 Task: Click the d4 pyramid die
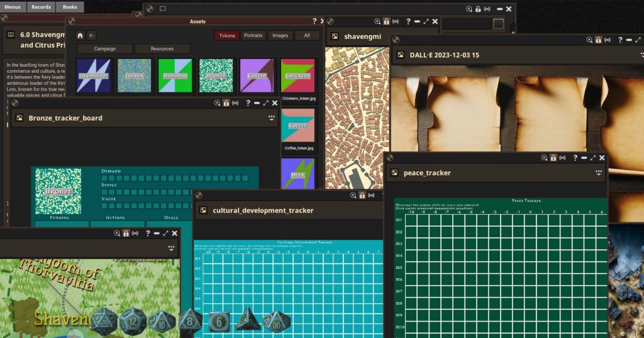point(248,320)
